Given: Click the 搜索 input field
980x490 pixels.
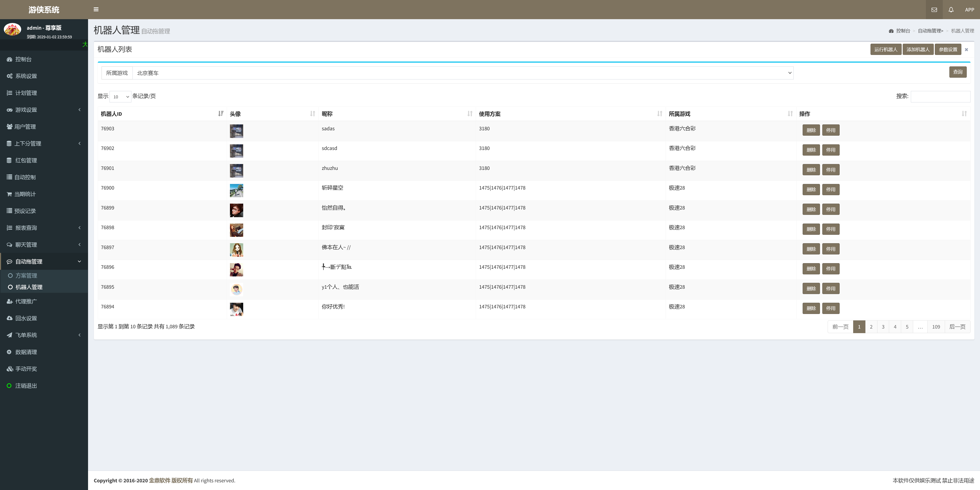Looking at the screenshot, I should pos(940,96).
